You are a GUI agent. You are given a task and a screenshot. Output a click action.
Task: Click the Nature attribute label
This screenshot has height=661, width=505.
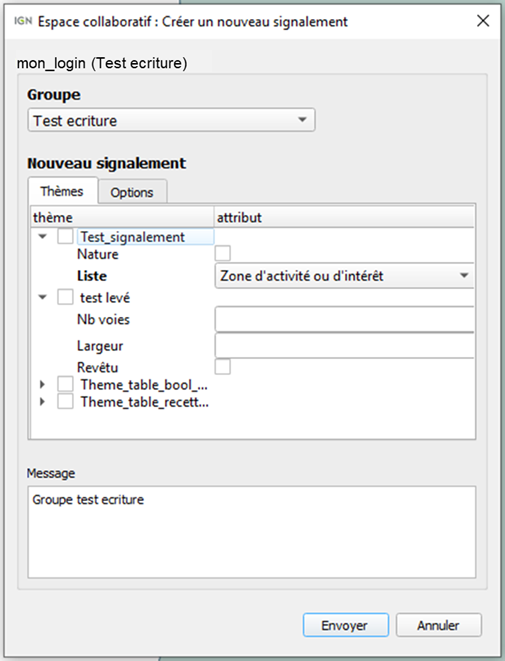[98, 254]
